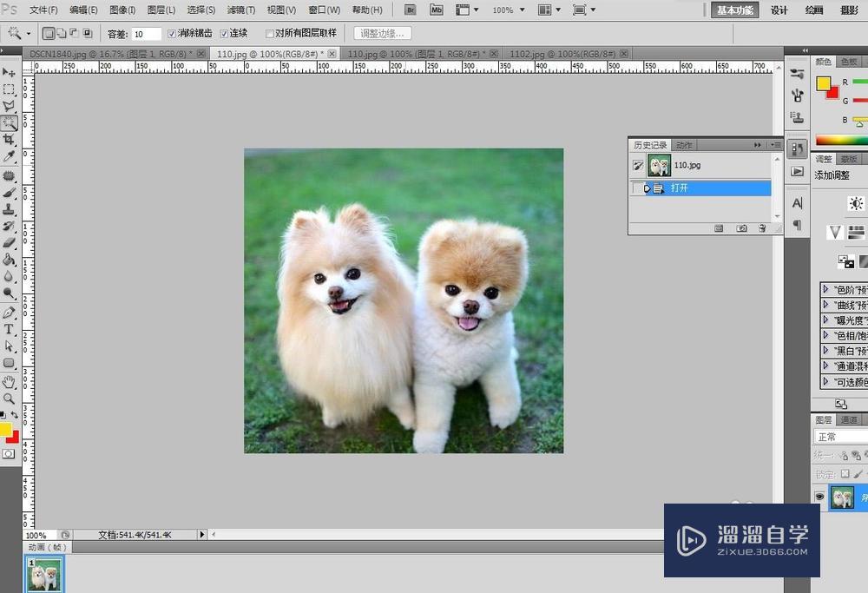Image resolution: width=868 pixels, height=593 pixels.
Task: Uncheck the 消除锯齿 anti-alias checkbox
Action: tap(172, 33)
